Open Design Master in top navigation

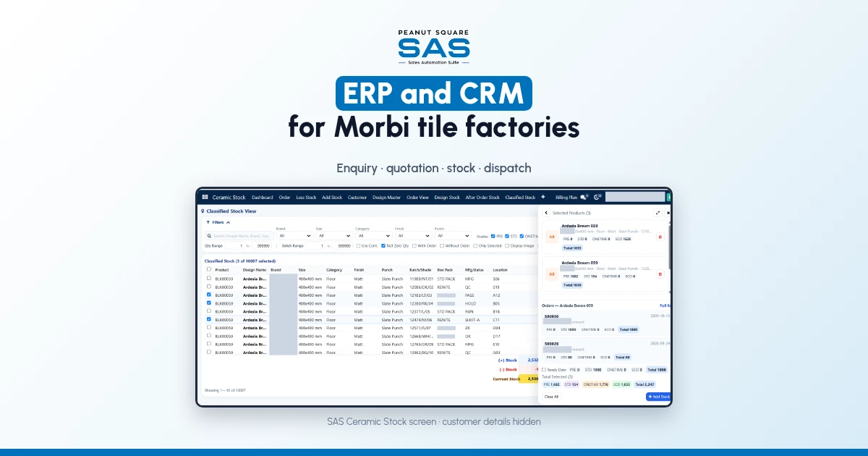point(386,197)
